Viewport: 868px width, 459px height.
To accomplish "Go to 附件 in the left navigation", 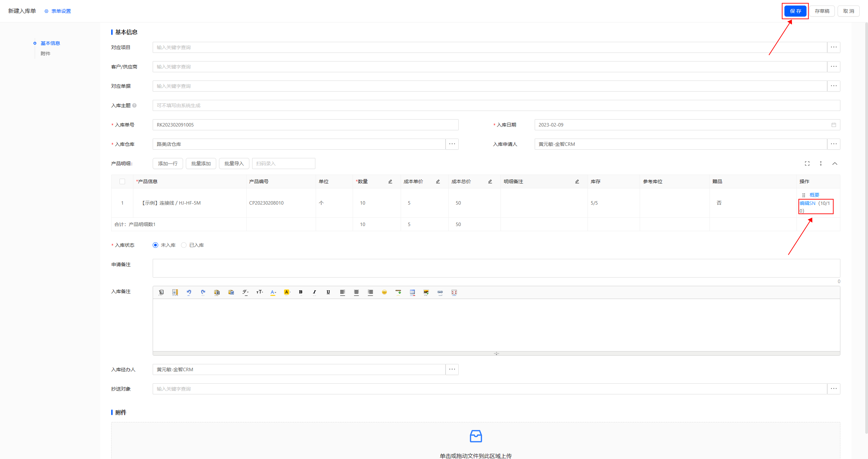I will click(x=46, y=54).
